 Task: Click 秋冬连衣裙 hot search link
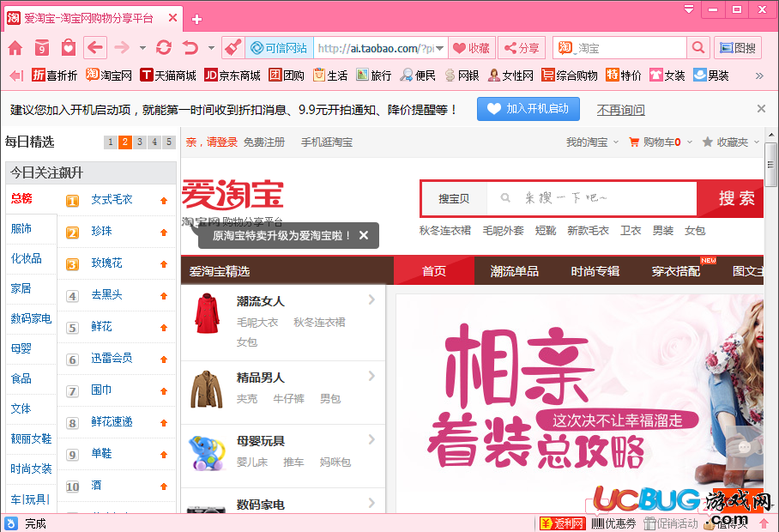444,231
